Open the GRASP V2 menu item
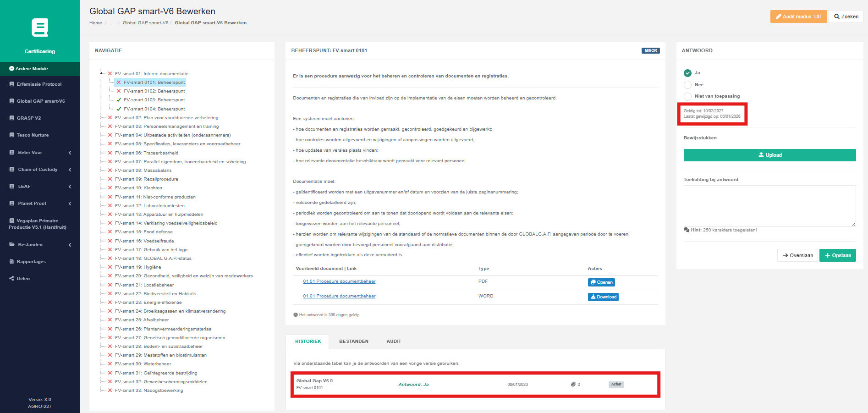 (40, 118)
